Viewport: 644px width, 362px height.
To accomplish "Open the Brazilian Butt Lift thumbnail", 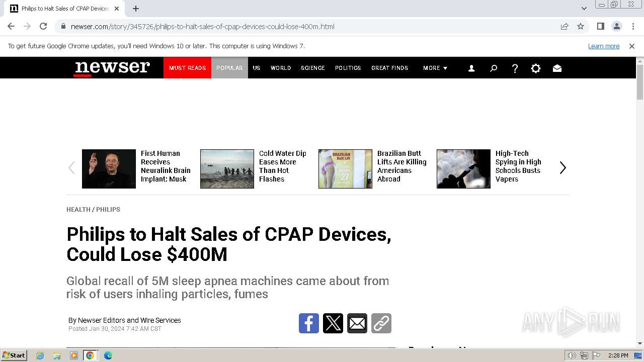I will coord(345,169).
